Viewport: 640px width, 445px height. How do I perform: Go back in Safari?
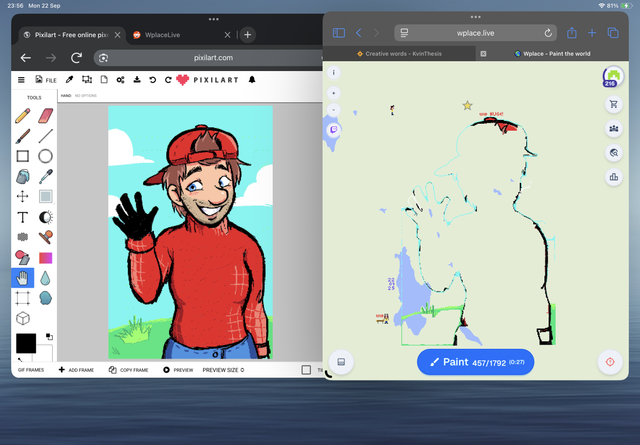359,33
